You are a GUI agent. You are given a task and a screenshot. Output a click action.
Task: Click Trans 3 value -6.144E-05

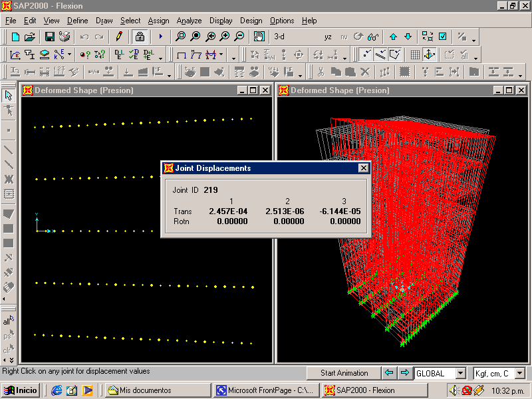[x=340, y=211]
